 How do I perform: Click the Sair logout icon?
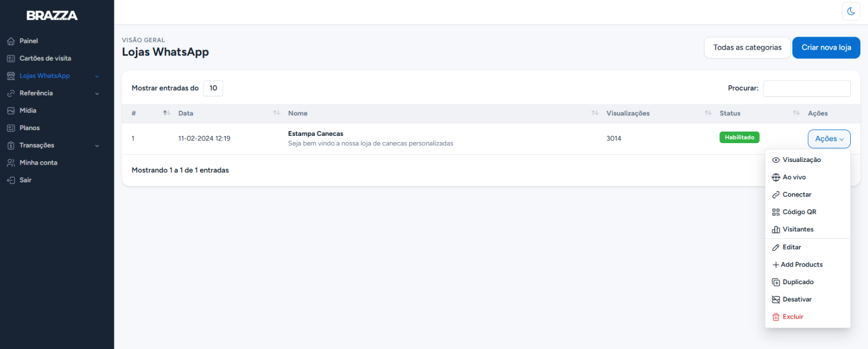11,180
